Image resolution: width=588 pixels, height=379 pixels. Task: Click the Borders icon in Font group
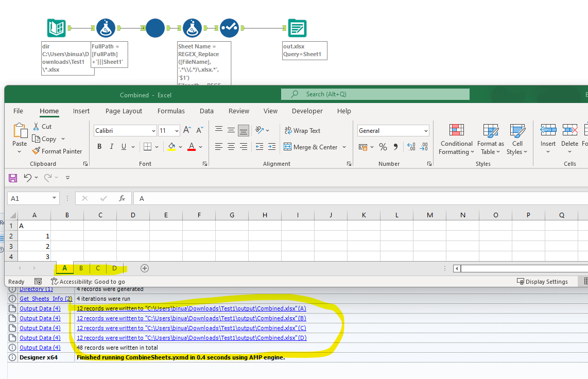147,147
